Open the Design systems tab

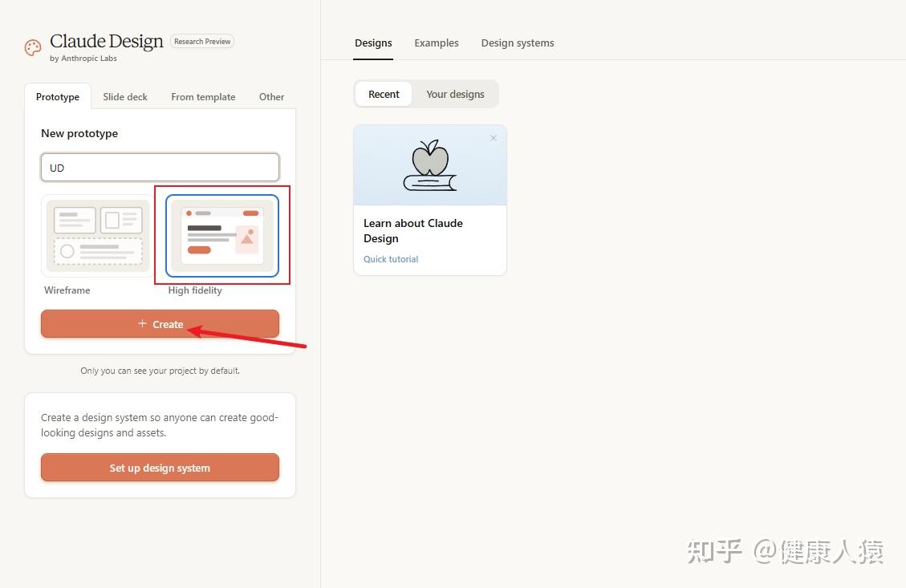[518, 43]
